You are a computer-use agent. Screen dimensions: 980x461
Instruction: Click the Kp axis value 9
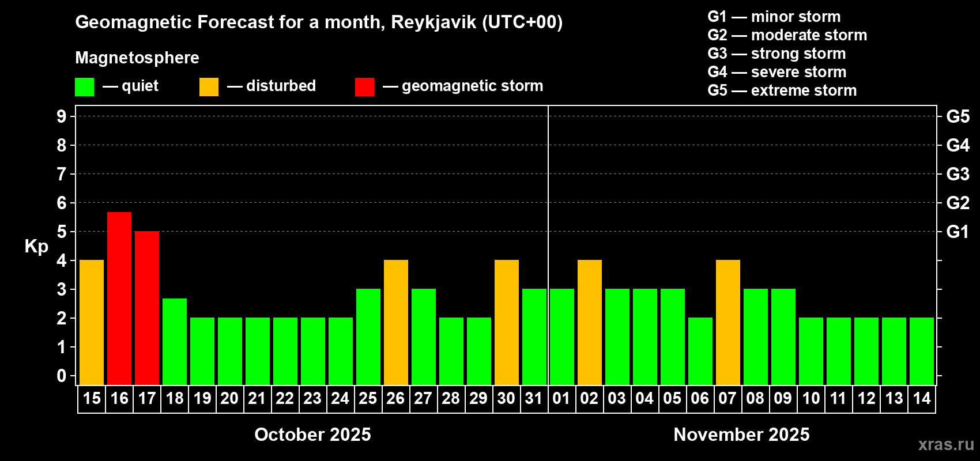(x=62, y=116)
